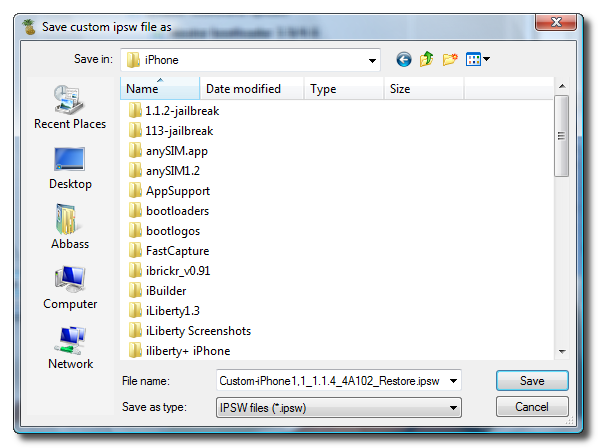Open the Abbass user folder
The height and width of the screenshot is (448, 598).
70,227
